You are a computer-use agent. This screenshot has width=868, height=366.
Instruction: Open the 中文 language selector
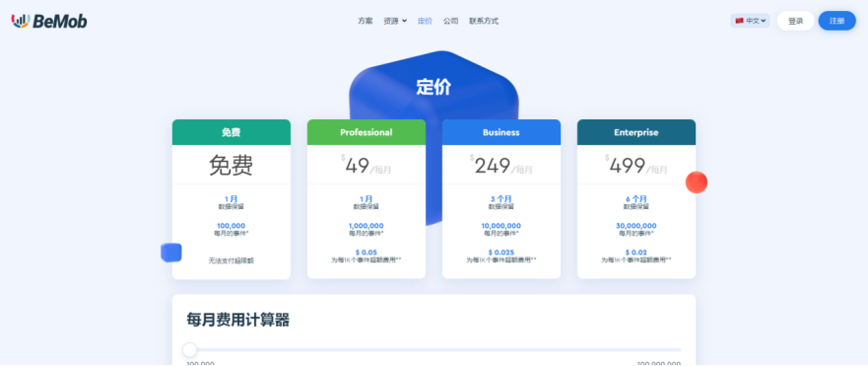point(750,21)
